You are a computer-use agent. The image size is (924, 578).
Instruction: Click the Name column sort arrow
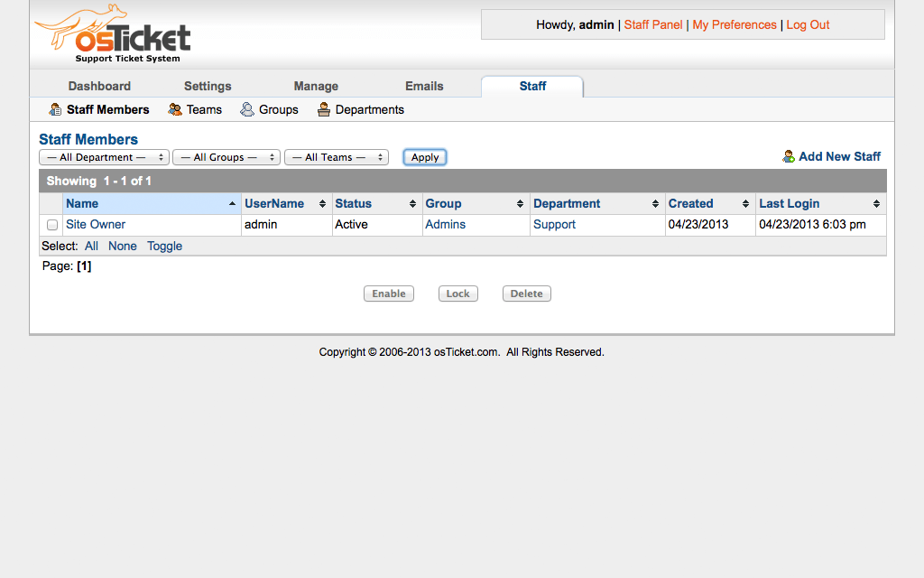(233, 204)
